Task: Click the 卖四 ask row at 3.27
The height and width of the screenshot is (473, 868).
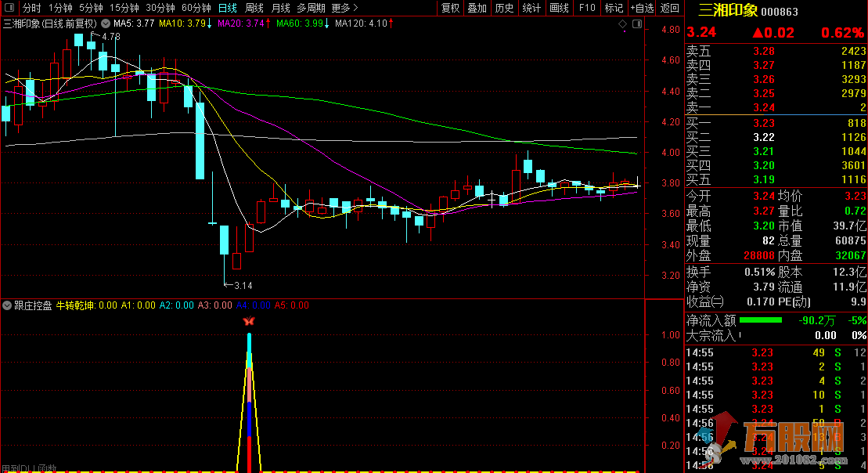Action: [x=776, y=65]
